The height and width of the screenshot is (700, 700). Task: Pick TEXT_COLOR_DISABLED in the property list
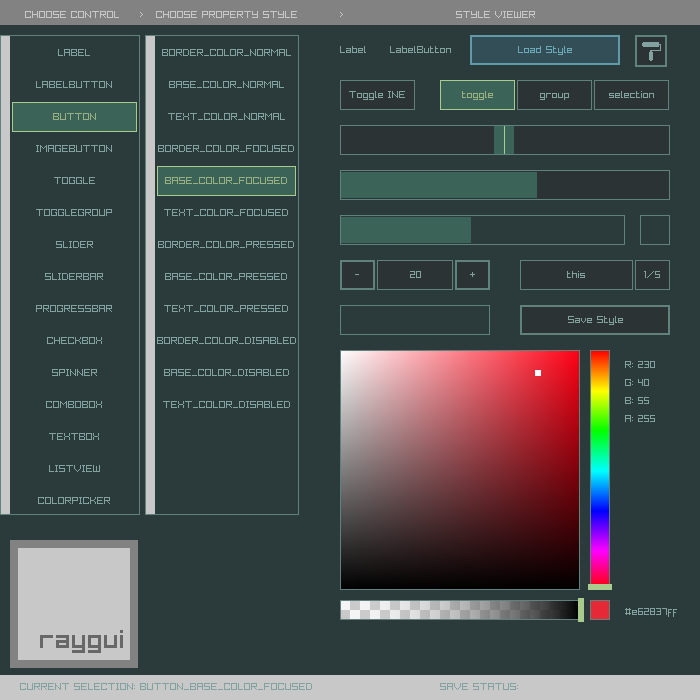pos(226,404)
